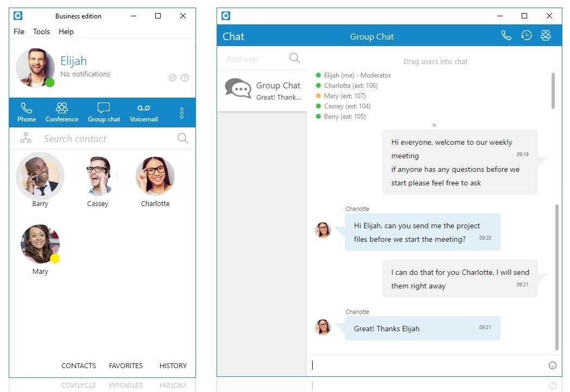Open the emoji picker in chat
Screen dimensions: 570x392
click(552, 365)
